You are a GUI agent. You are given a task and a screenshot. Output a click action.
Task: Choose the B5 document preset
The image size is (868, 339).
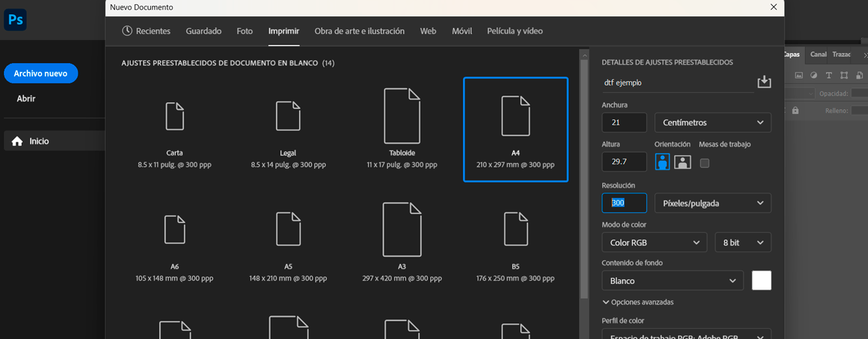pos(515,244)
